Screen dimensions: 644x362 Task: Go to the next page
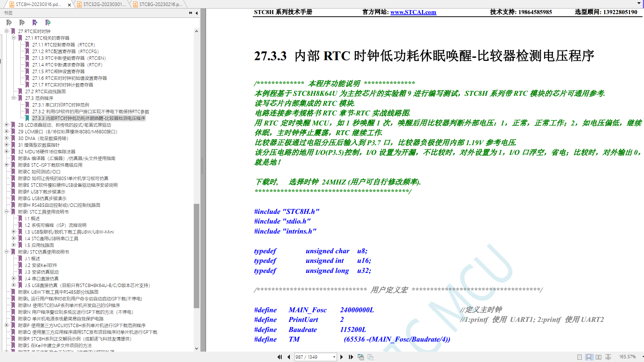[342, 357]
